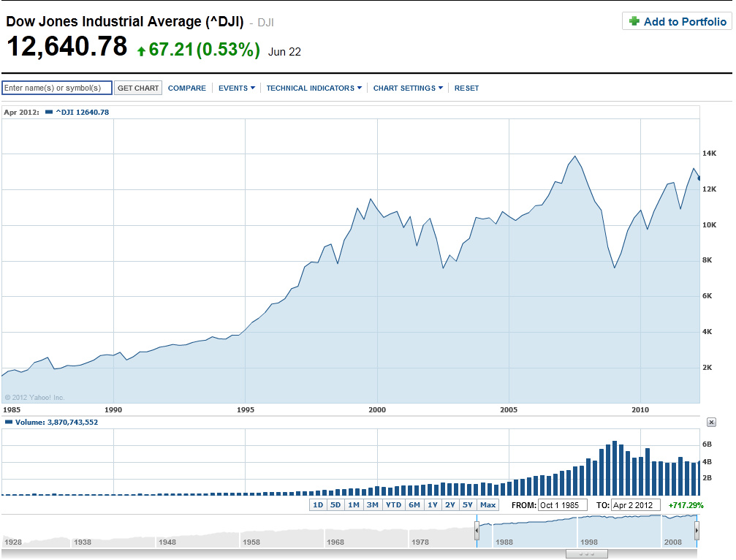This screenshot has width=736, height=560.
Task: Select the 1D time range
Action: (x=318, y=505)
